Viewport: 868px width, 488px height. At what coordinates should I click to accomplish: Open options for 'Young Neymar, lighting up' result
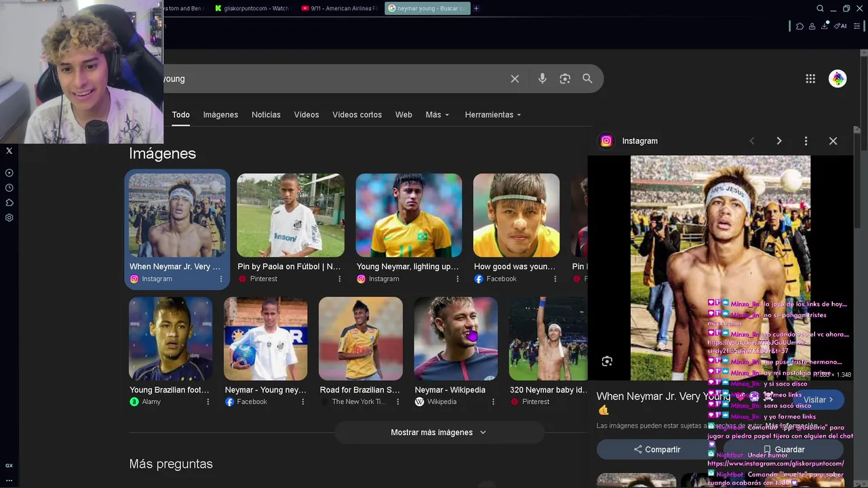click(x=457, y=279)
